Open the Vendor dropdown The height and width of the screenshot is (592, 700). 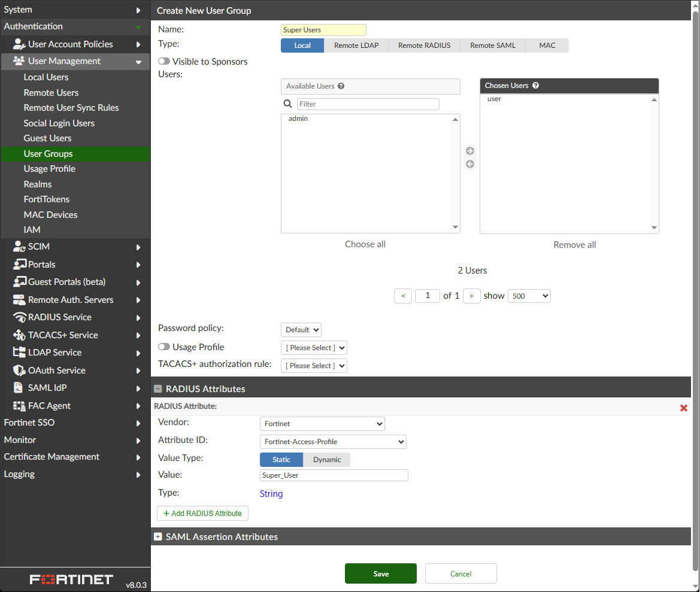(322, 423)
